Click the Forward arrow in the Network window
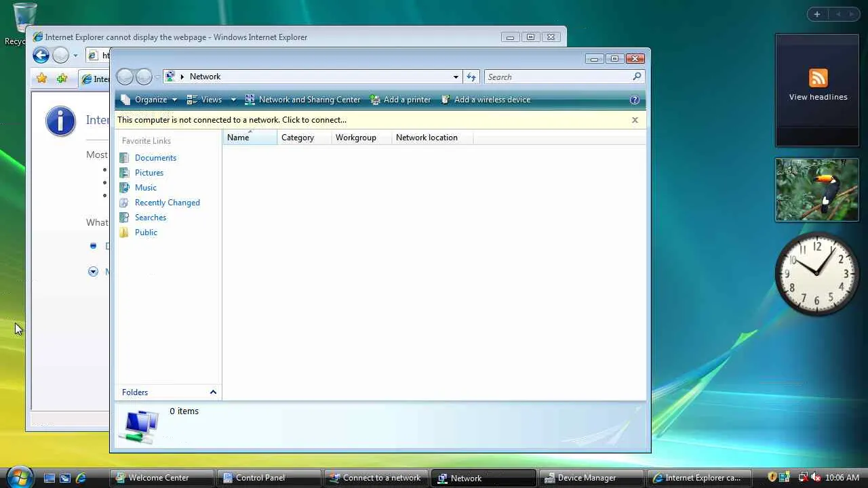Viewport: 868px width, 488px height. coord(144,77)
